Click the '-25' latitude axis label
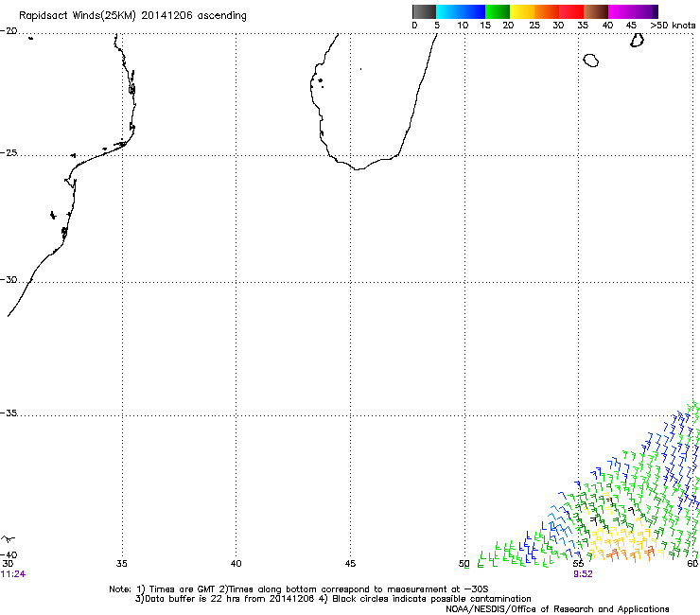 point(9,152)
